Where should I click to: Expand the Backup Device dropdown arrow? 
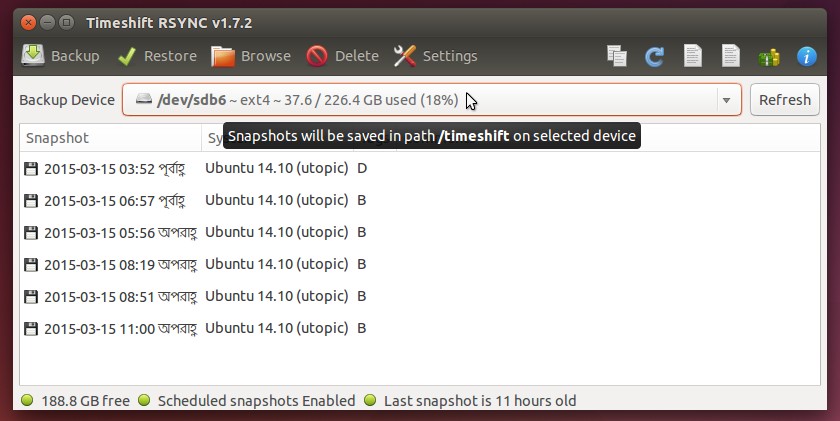pyautogui.click(x=726, y=100)
